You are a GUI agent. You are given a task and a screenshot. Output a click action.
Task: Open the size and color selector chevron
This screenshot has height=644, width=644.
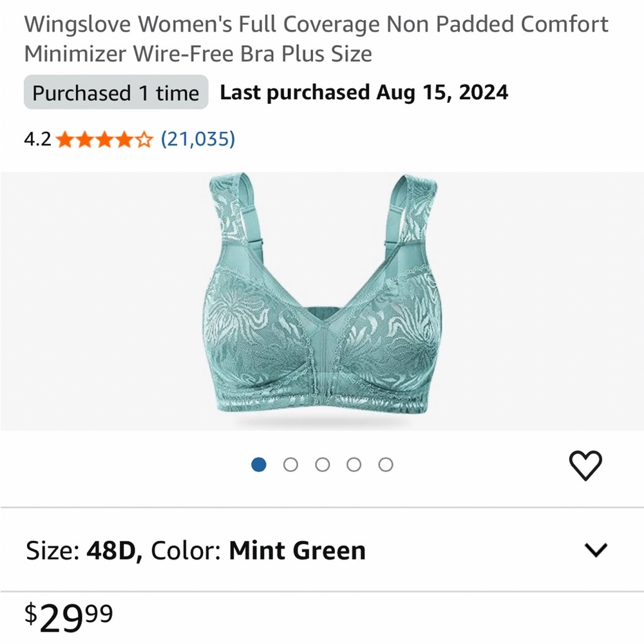(x=596, y=550)
